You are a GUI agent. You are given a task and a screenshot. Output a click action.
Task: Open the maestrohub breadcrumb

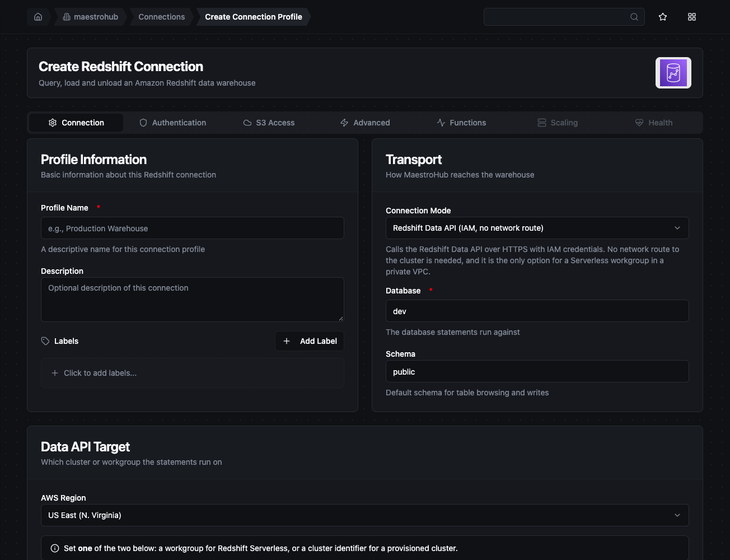[91, 17]
